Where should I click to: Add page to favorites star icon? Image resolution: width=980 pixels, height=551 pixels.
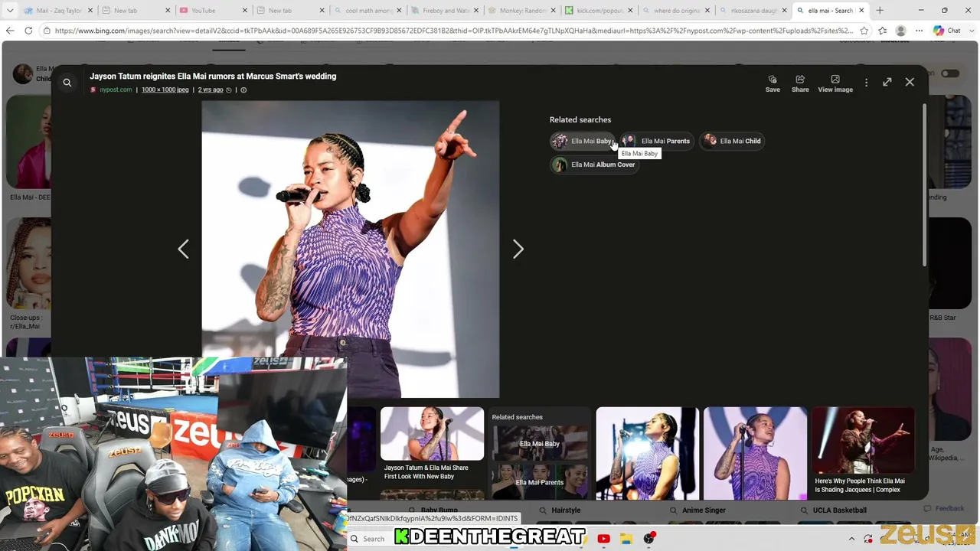pos(864,31)
